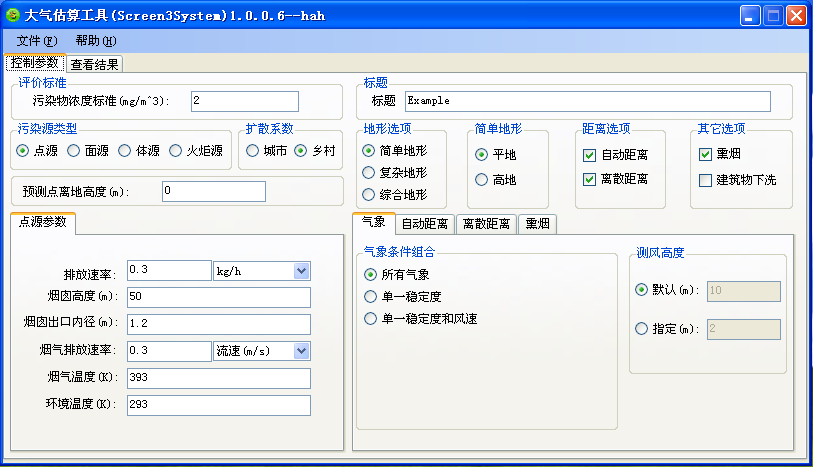This screenshot has height=467, width=813.
Task: Click the 烟囱高度 input field
Action: point(219,298)
